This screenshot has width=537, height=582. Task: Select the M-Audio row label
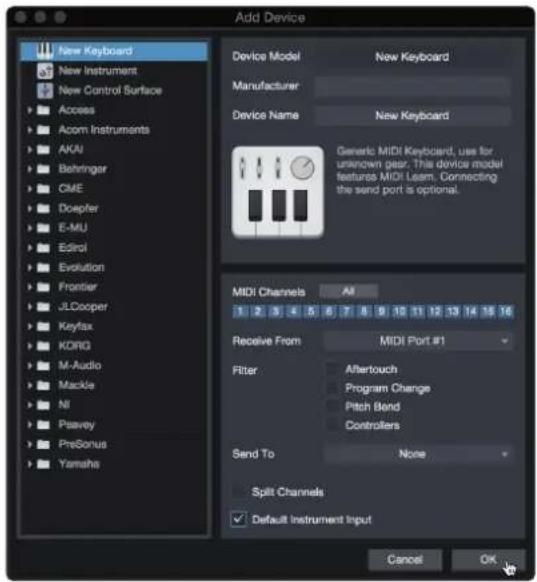(80, 366)
